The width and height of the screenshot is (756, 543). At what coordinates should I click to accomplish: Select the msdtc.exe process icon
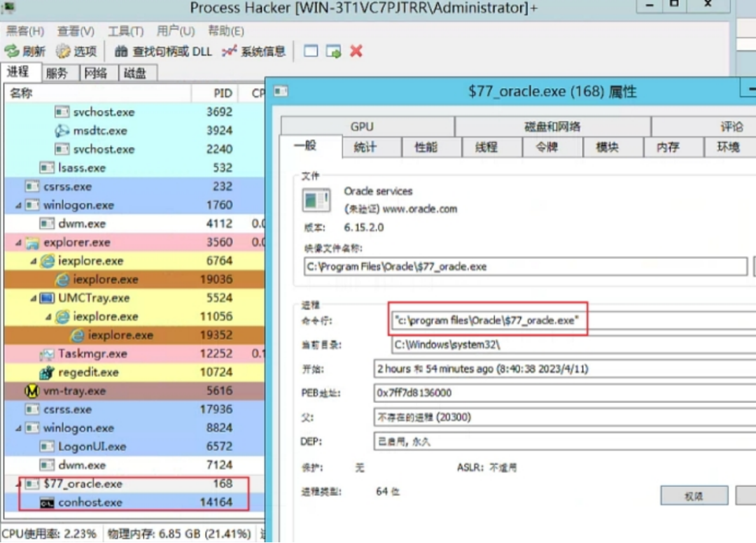pyautogui.click(x=62, y=131)
